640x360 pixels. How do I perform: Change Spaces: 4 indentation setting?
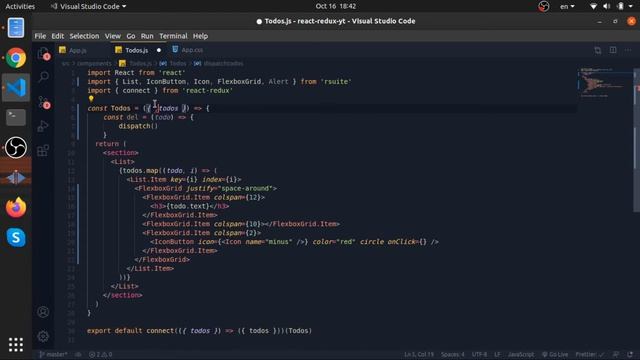(453, 354)
